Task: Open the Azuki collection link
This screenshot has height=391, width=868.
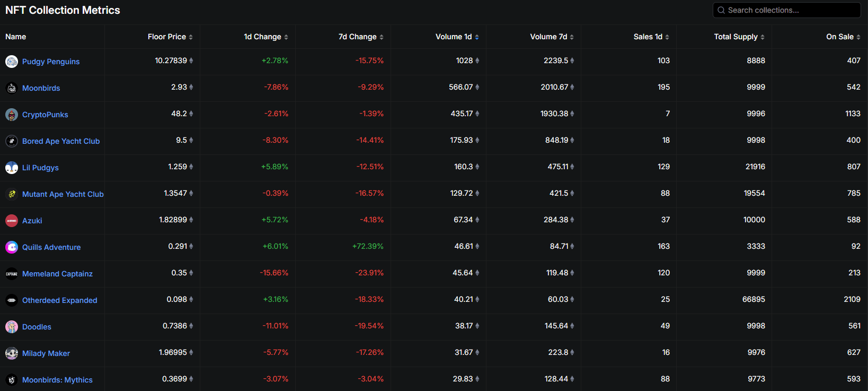Action: point(32,221)
